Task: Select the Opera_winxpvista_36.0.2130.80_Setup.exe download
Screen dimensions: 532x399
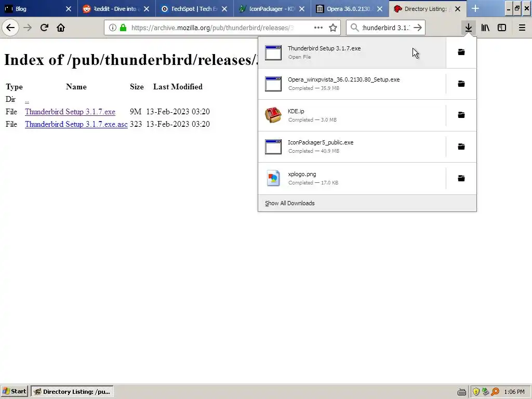Action: (x=352, y=84)
